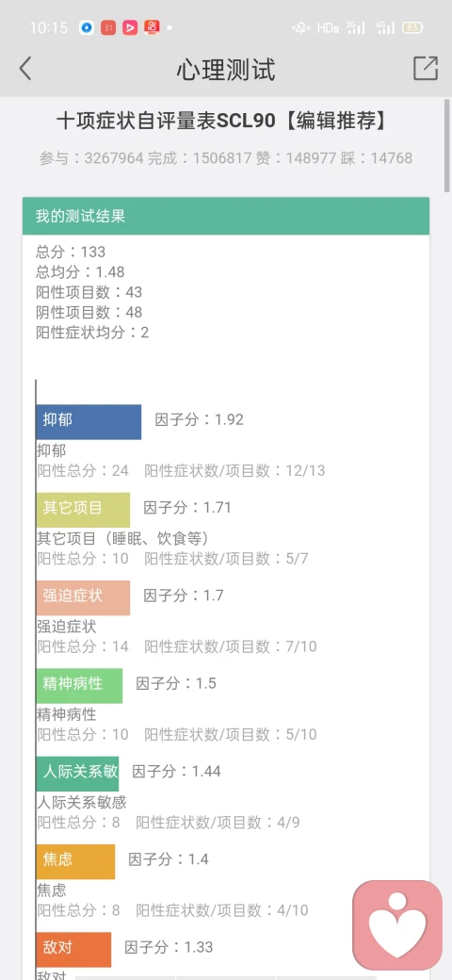The width and height of the screenshot is (452, 980).
Task: Tap the battery indicator in status bar
Action: (412, 27)
